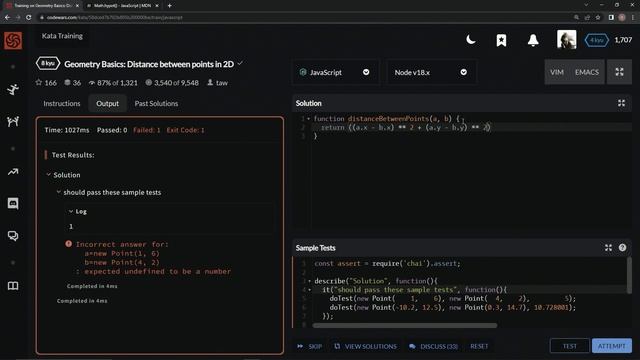Click the 'Incorrect answer for:' error message

122,244
